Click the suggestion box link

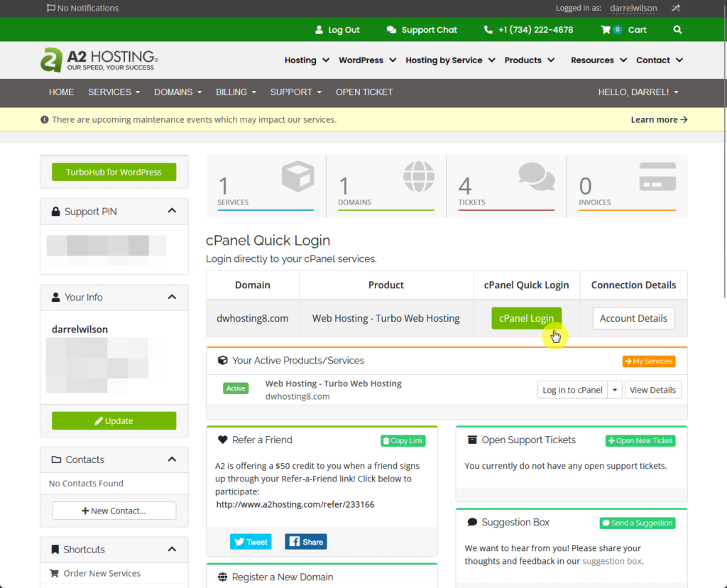point(611,561)
